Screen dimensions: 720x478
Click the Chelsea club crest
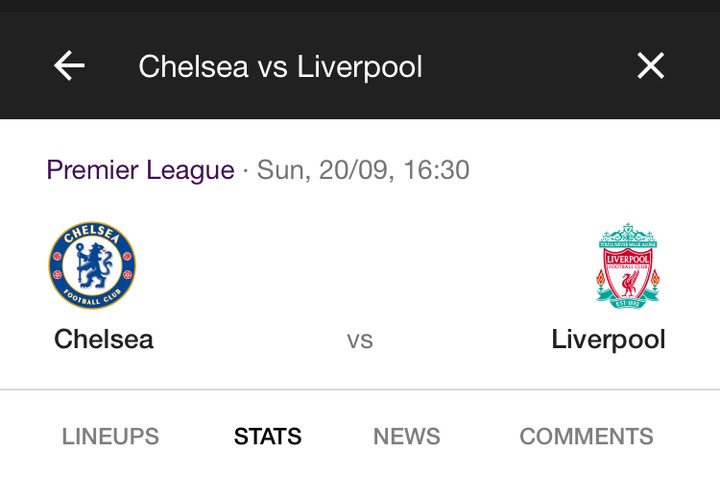point(92,266)
